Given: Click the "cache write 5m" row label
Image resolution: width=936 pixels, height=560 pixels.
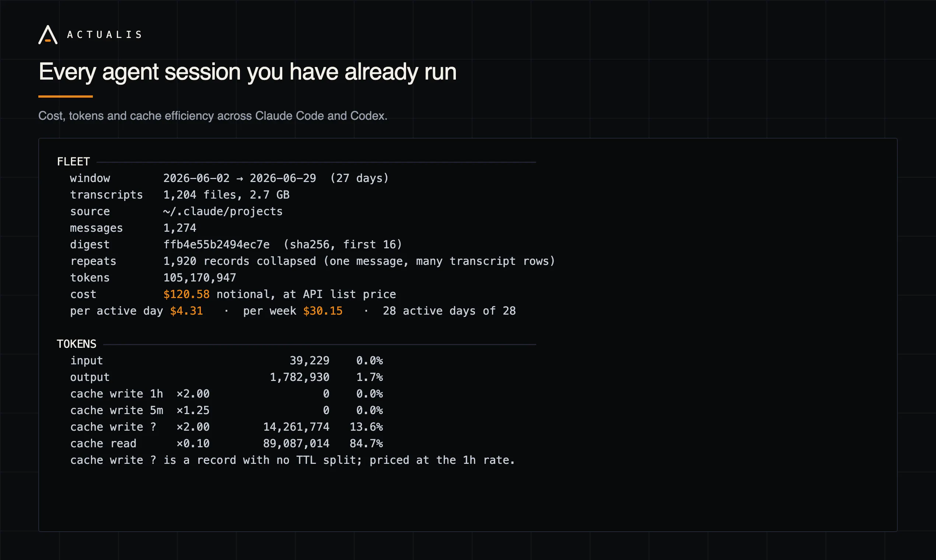Looking at the screenshot, I should coord(116,410).
